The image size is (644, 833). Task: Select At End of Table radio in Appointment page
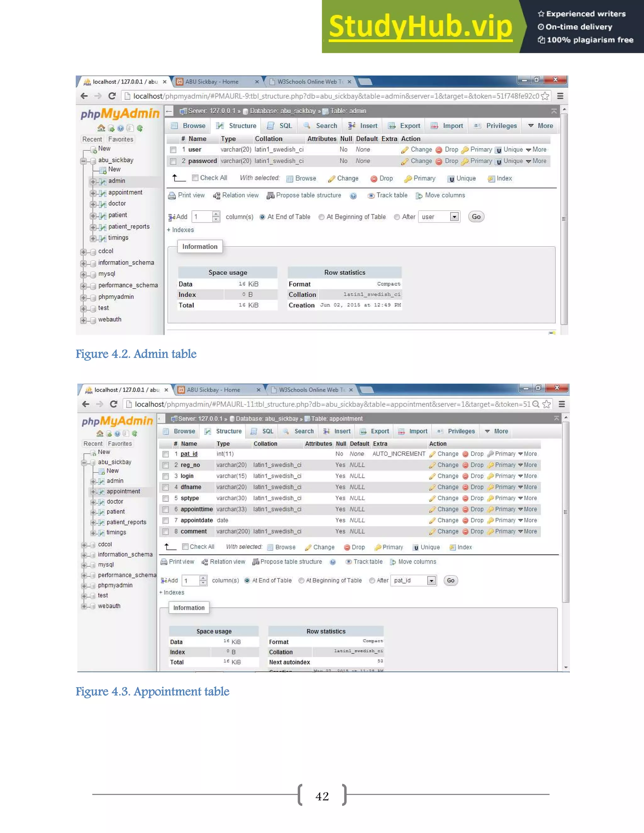click(x=247, y=581)
